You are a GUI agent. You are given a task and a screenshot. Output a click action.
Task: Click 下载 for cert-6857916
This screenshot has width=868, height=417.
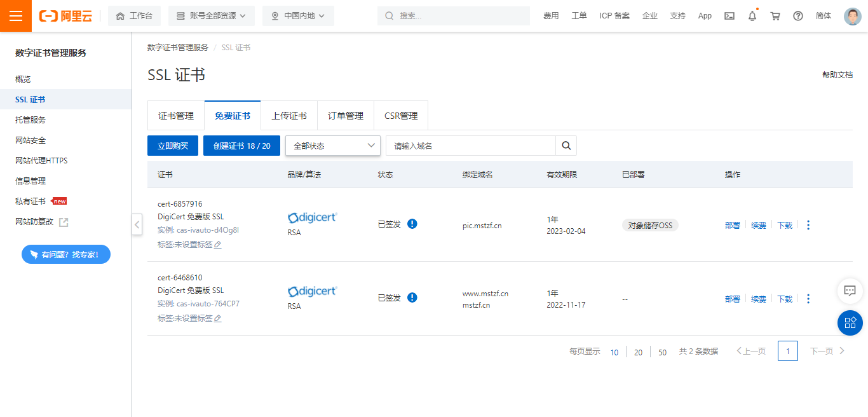(x=785, y=225)
